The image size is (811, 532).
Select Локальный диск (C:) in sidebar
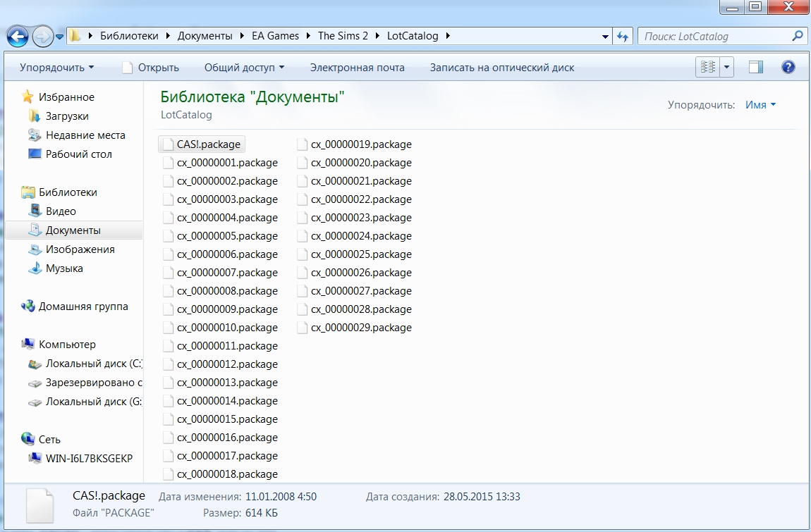click(x=93, y=364)
